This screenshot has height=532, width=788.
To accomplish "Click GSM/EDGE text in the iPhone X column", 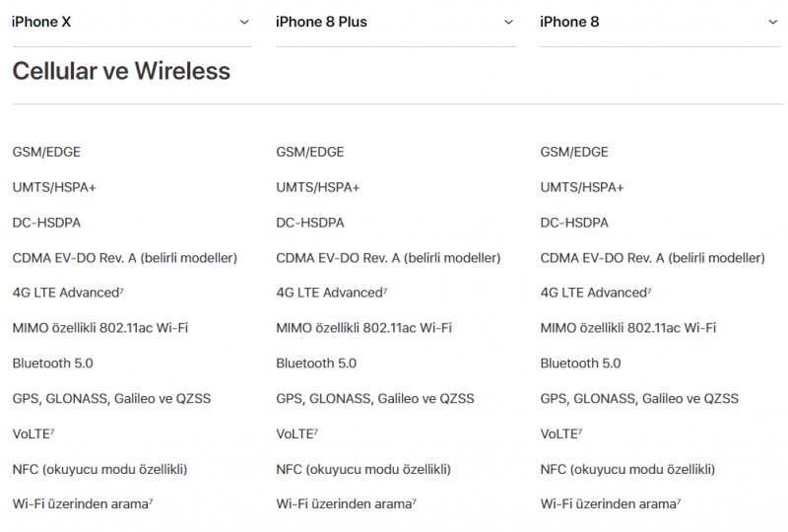I will coord(46,152).
